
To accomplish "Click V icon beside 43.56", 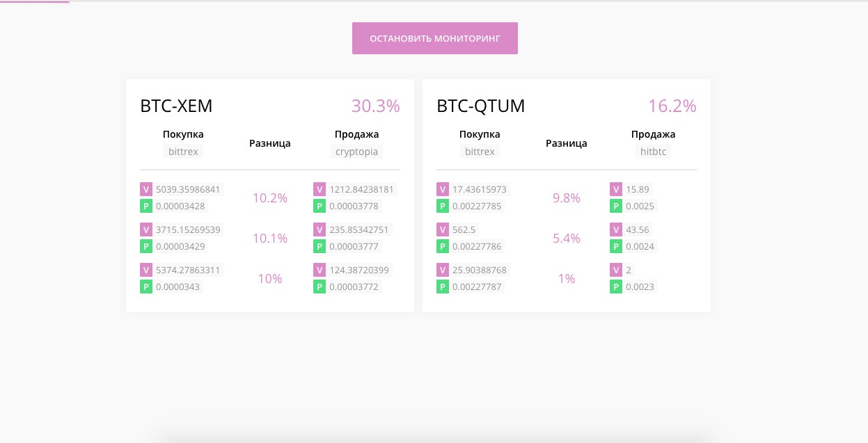I will 616,229.
